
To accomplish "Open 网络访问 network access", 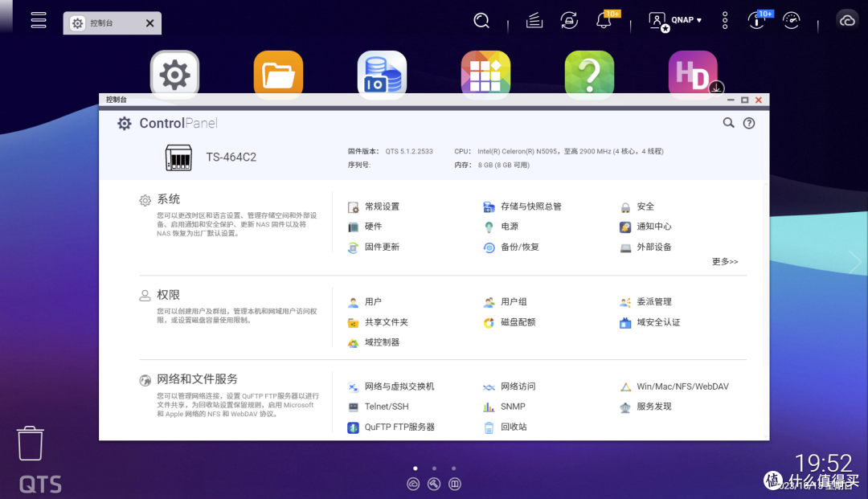I will [510, 387].
